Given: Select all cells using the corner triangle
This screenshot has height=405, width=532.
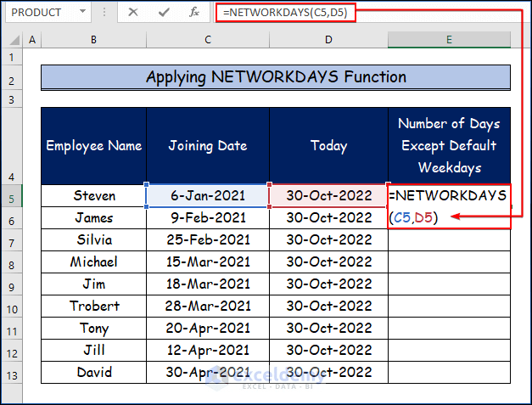Looking at the screenshot, I should pos(14,40).
